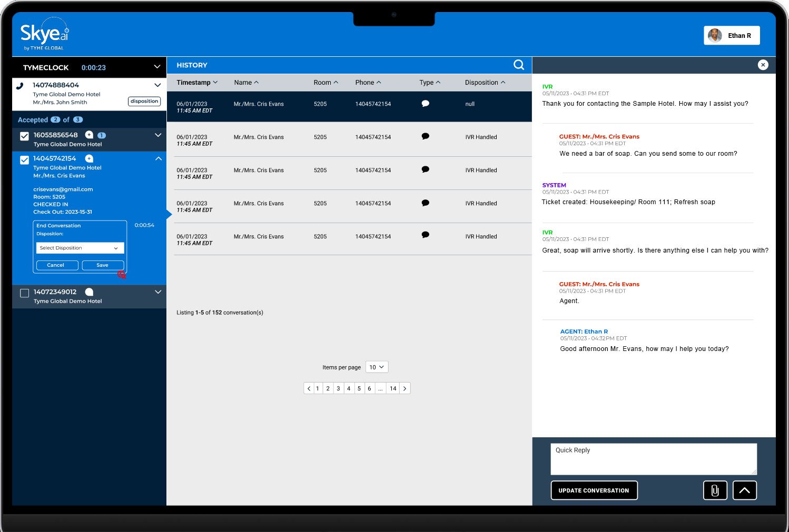Go to page 3 in pagination
The image size is (789, 532).
[x=338, y=388]
